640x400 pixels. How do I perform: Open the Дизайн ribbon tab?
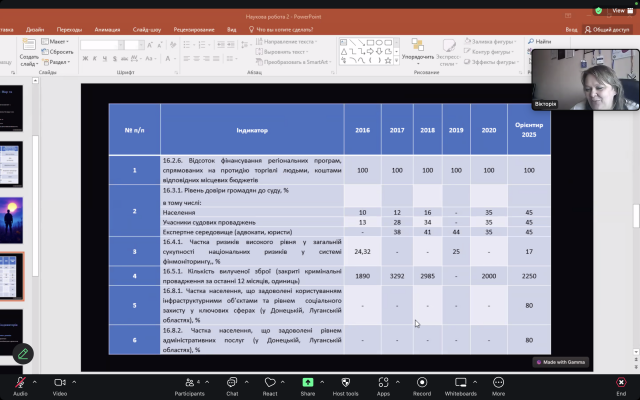[35, 29]
